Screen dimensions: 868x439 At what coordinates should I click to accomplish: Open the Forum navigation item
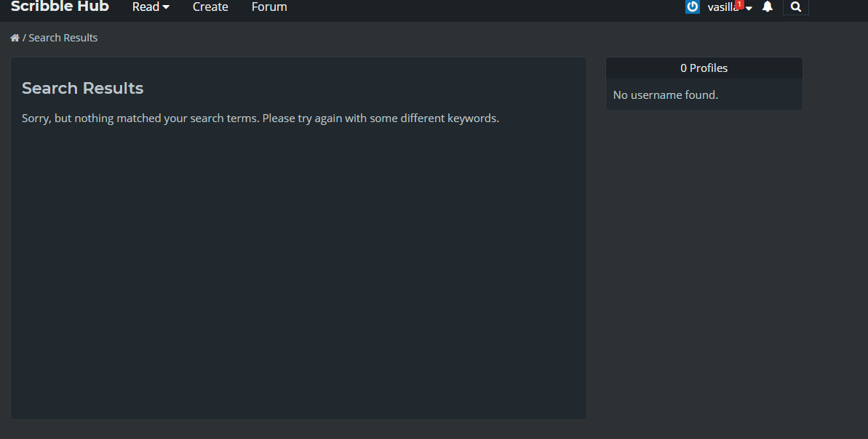click(x=269, y=7)
